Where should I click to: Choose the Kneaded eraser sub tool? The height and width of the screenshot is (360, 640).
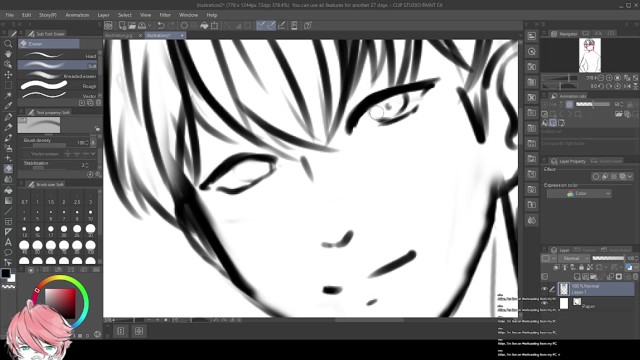click(57, 76)
